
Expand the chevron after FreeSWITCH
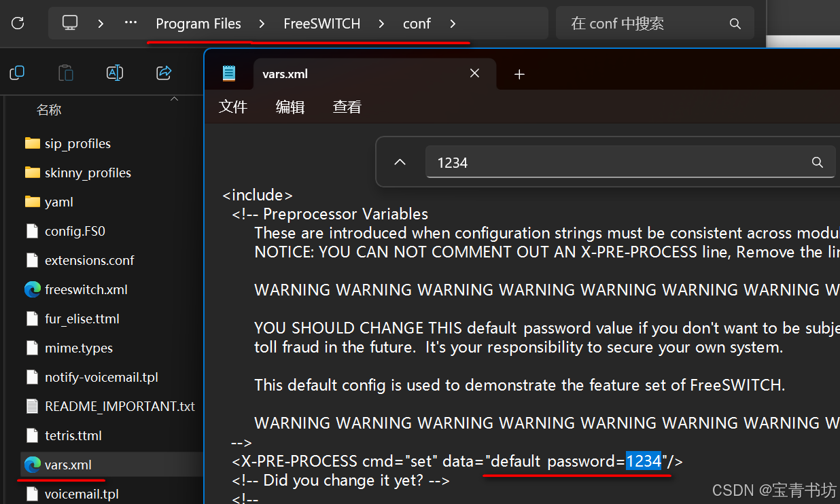[381, 24]
